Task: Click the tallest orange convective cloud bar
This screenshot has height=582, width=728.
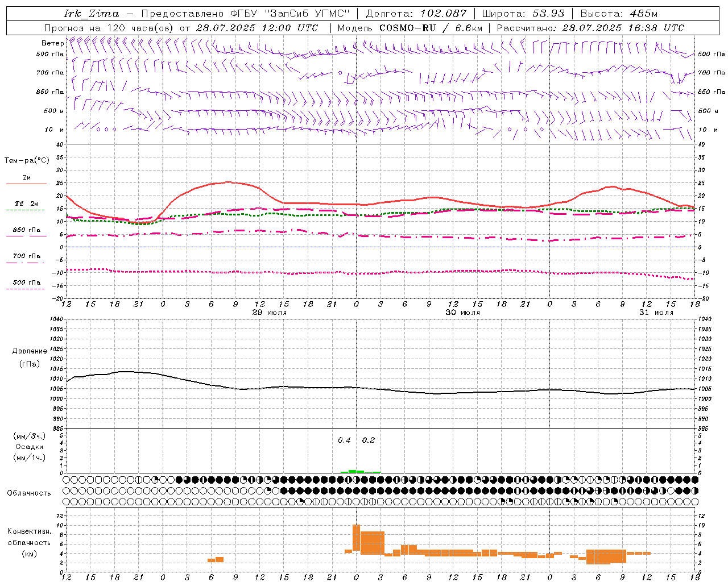Action: coord(356,538)
